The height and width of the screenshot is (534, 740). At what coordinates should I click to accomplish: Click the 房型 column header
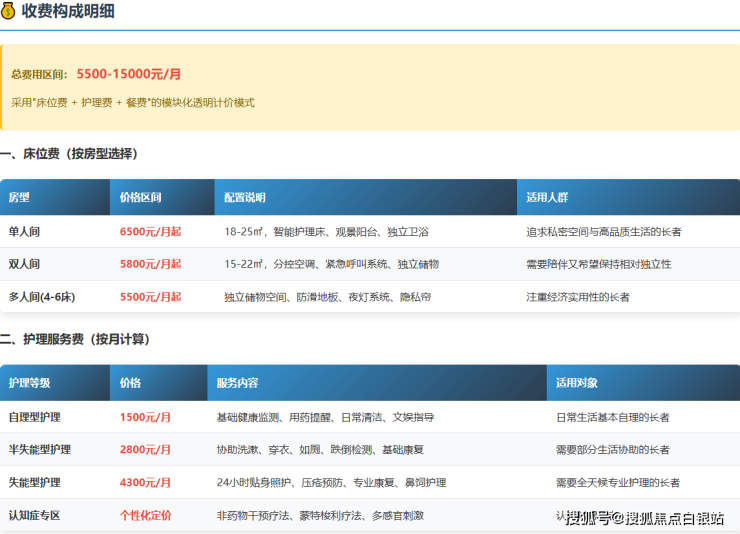click(19, 198)
